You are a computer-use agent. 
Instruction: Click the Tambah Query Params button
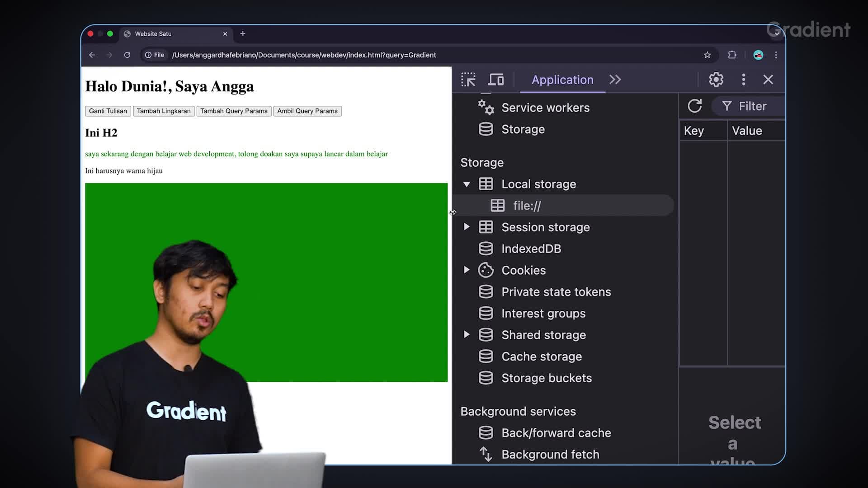point(234,111)
